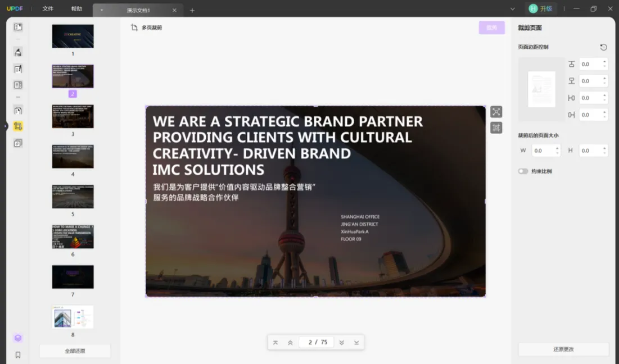The width and height of the screenshot is (619, 364).
Task: Click the four-arrow expand icon beside the page
Action: (x=496, y=112)
